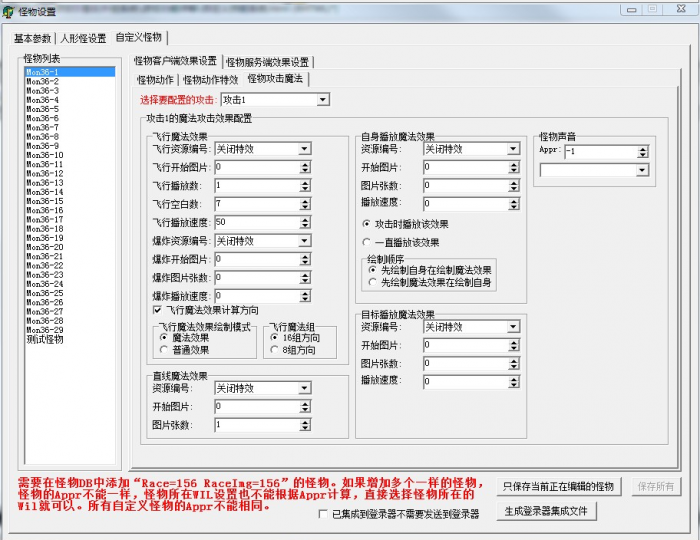Open the dropdown below Appr in 怪物声音
Viewport: 700px width, 540px height.
[641, 170]
